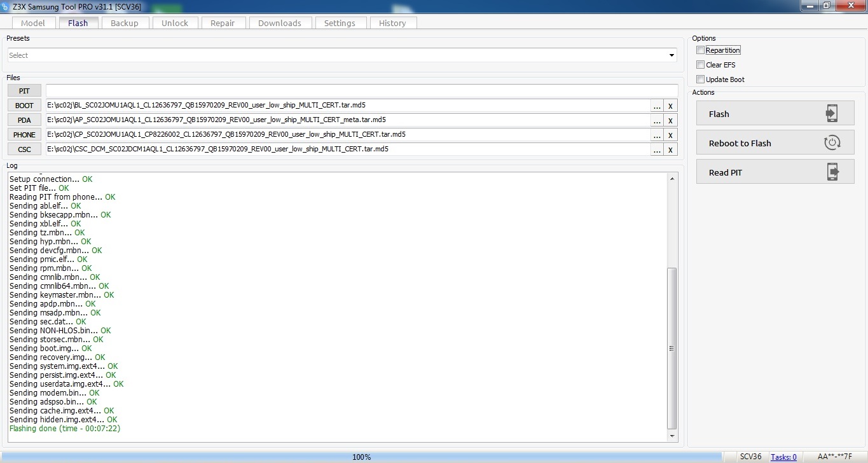Click the PHONE file path field

348,135
